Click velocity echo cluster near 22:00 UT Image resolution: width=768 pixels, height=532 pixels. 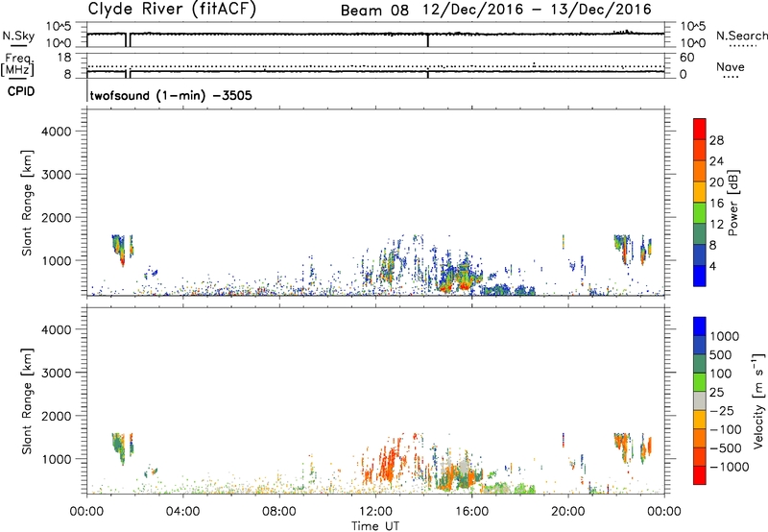pyautogui.click(x=622, y=445)
